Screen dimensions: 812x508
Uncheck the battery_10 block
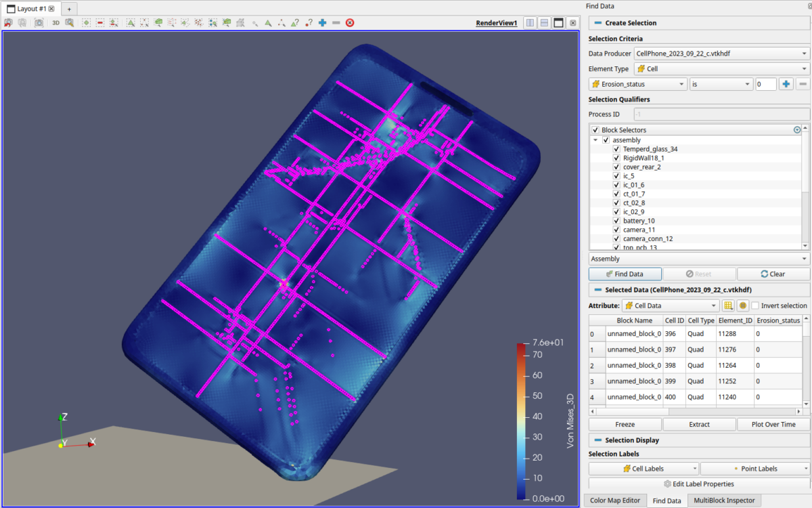pos(616,220)
